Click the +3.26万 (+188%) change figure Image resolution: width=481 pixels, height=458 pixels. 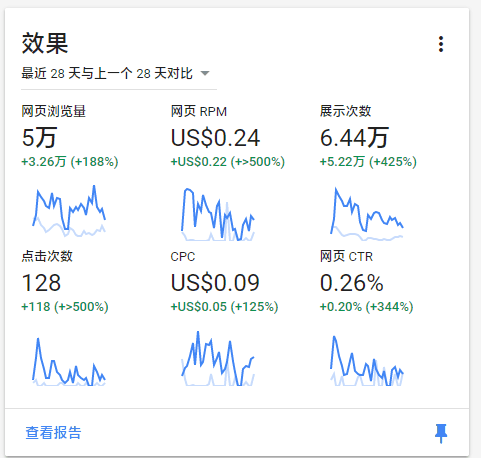pos(70,162)
